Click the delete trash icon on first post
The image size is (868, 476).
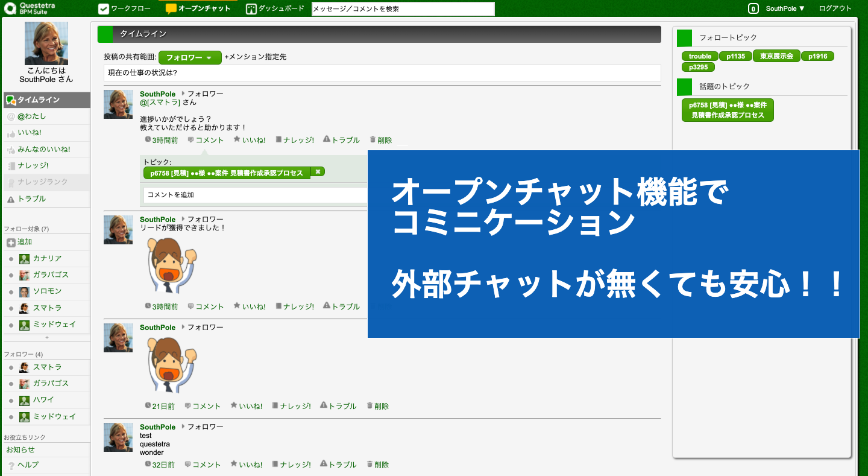point(373,140)
